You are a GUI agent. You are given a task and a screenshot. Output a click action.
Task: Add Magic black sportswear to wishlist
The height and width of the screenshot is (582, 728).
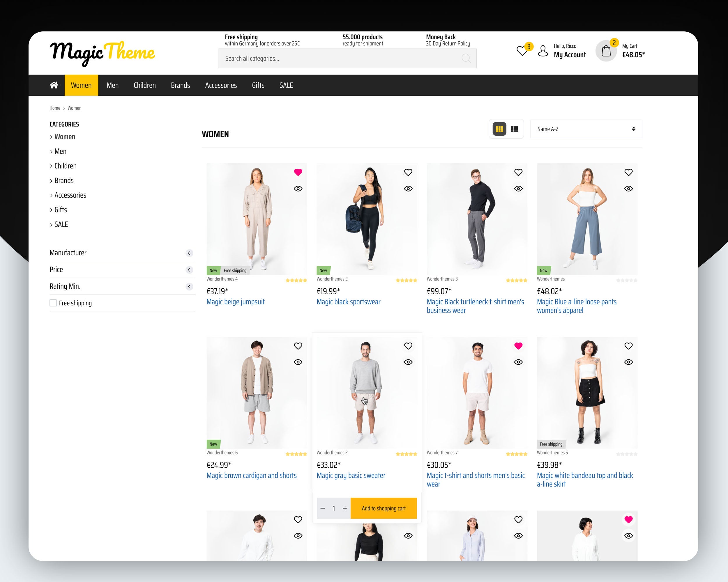click(x=408, y=172)
